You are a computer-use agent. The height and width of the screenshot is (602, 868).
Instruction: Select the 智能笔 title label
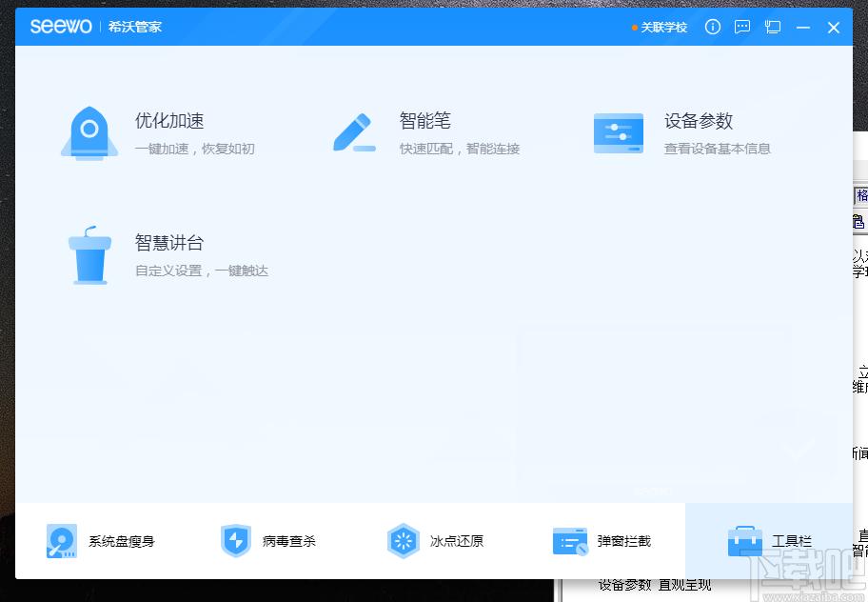tap(425, 121)
